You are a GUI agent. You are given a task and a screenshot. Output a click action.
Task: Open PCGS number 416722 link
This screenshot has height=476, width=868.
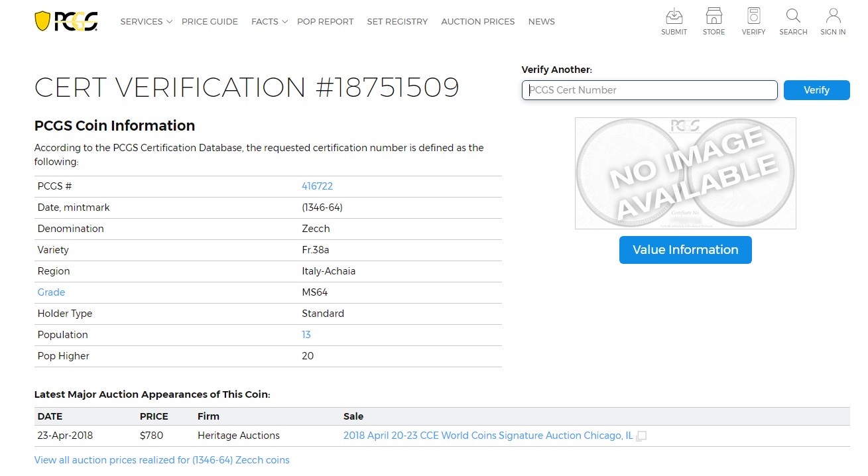click(318, 186)
